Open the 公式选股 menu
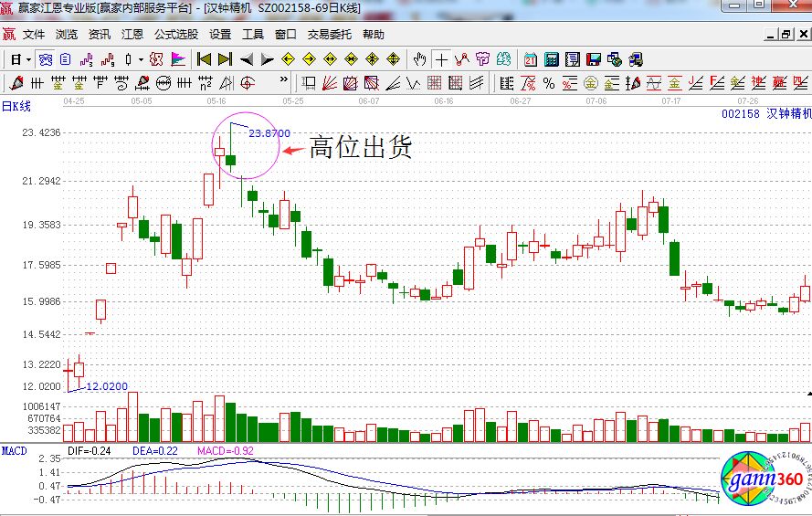Screen dimensions: 812x516 [175, 35]
